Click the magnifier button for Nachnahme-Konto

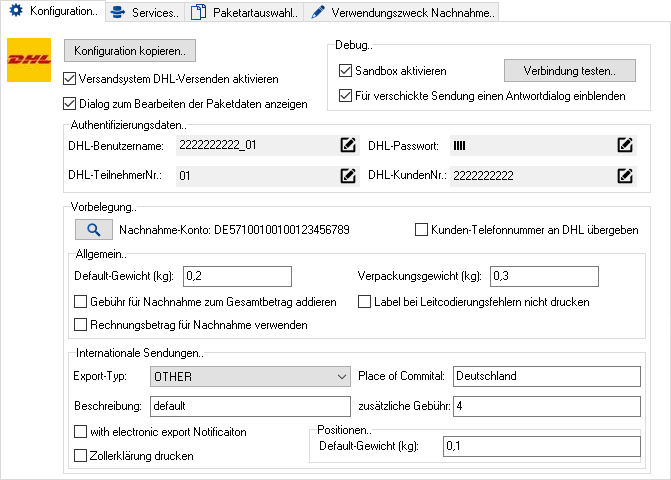click(x=94, y=230)
